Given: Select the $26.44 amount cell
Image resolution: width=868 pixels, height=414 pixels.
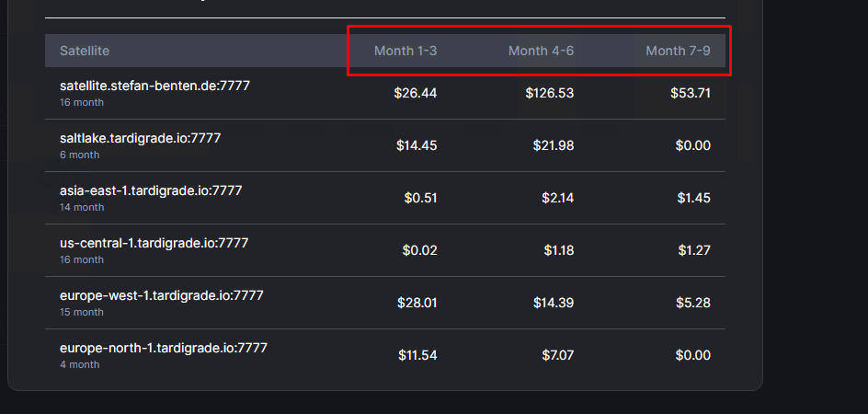Looking at the screenshot, I should coord(416,93).
